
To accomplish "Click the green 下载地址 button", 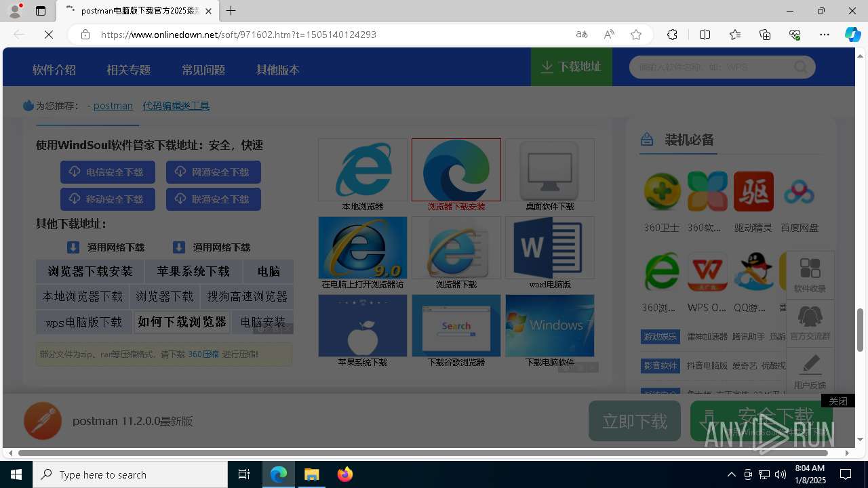I will pyautogui.click(x=572, y=67).
